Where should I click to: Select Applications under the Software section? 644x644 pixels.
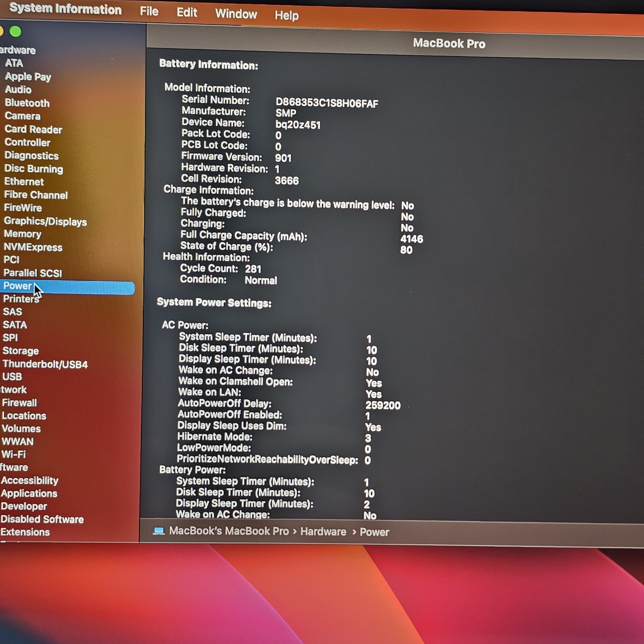(x=29, y=493)
